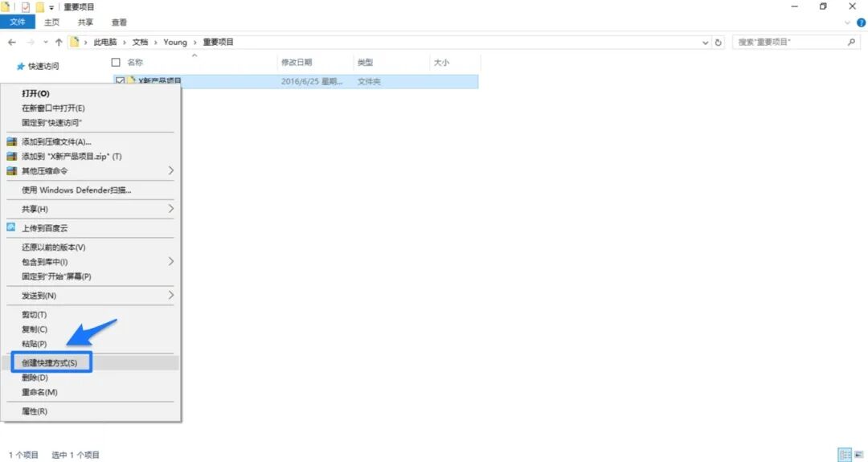Viewport: 868px width, 462px height.
Task: Click the X新产品项目 folder icon
Action: tap(132, 80)
